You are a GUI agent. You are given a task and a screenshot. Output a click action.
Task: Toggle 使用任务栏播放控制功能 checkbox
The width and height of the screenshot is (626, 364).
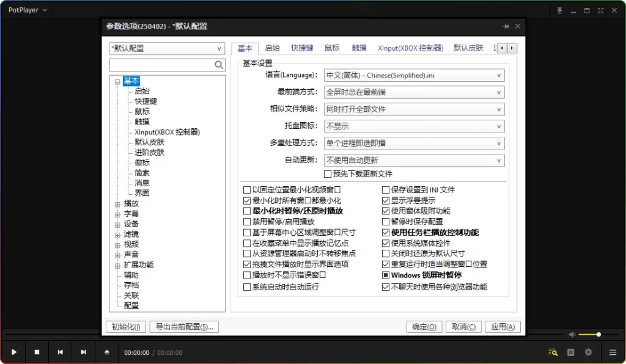pos(386,233)
